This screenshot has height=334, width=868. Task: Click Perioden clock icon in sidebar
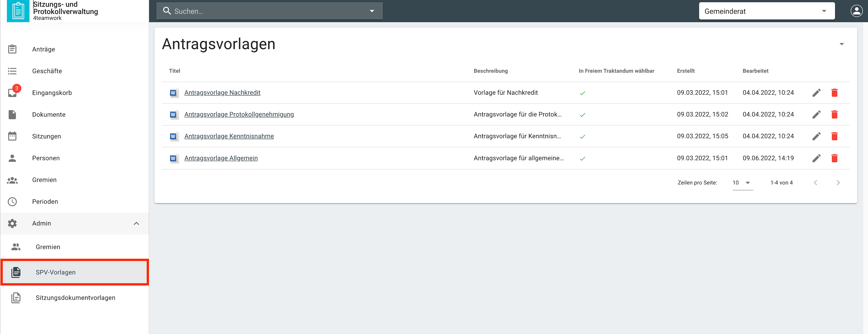tap(12, 202)
